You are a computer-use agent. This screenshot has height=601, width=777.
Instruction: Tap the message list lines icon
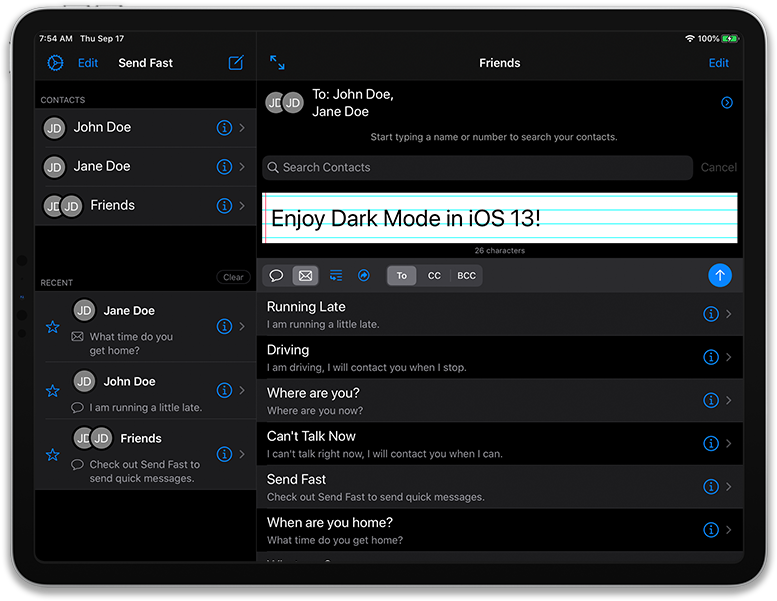coord(336,275)
